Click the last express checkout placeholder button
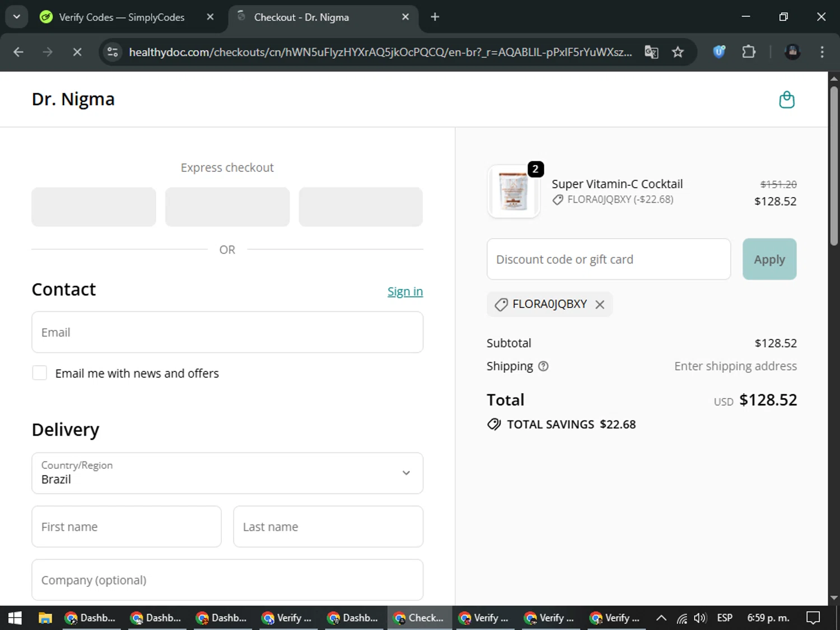This screenshot has height=630, width=840. pos(361,207)
